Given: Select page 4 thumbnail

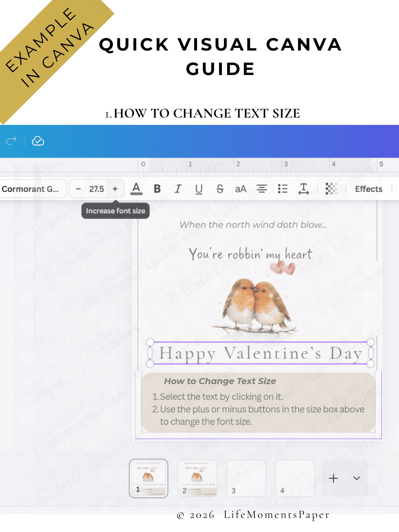Looking at the screenshot, I should click(x=295, y=478).
